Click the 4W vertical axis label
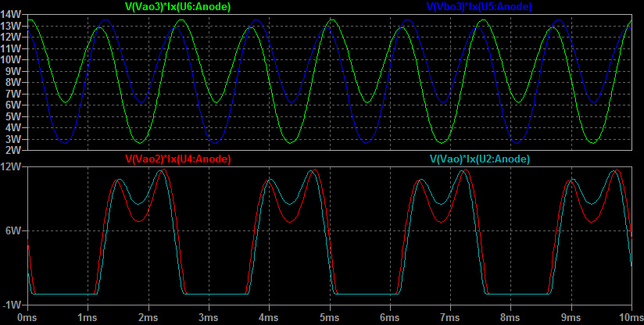The image size is (644, 325). [13, 127]
